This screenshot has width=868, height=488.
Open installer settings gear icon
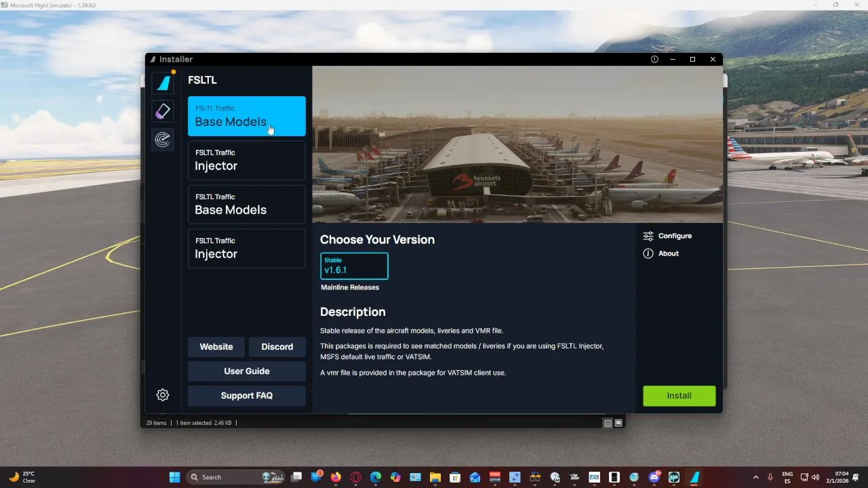[x=163, y=395]
